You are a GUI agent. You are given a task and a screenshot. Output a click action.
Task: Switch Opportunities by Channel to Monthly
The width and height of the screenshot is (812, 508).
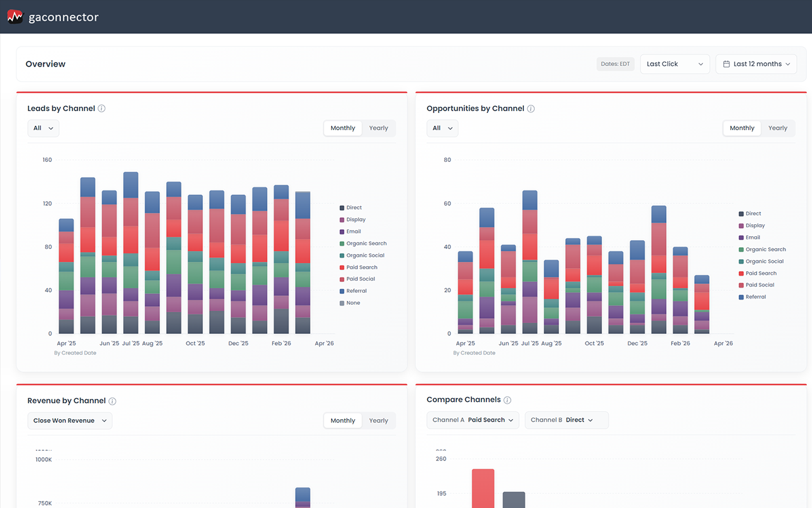pos(742,128)
